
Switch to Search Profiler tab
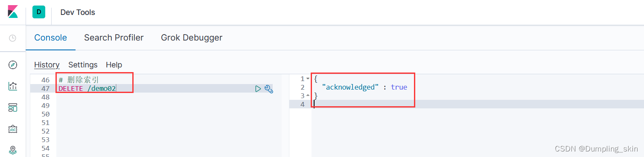(x=114, y=38)
